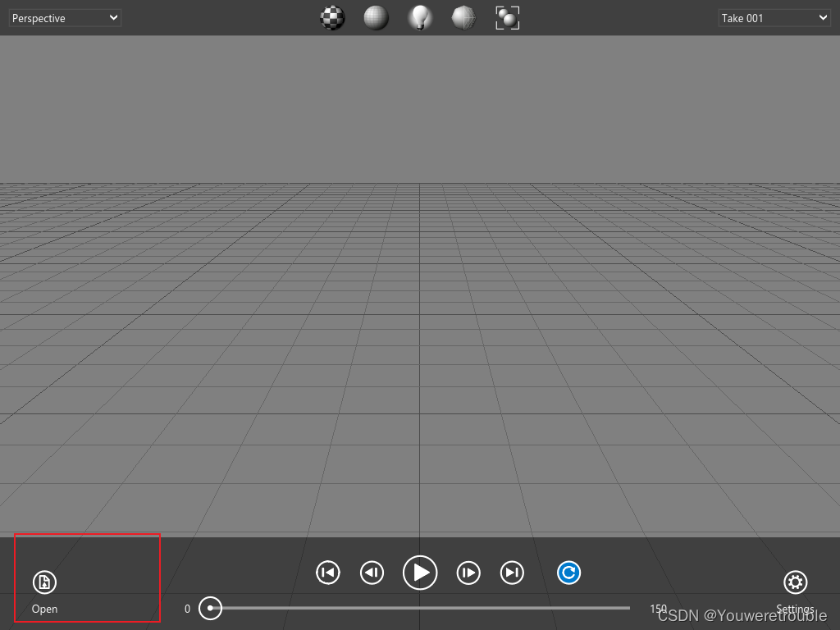Click the middle of the timeline track

click(x=420, y=608)
